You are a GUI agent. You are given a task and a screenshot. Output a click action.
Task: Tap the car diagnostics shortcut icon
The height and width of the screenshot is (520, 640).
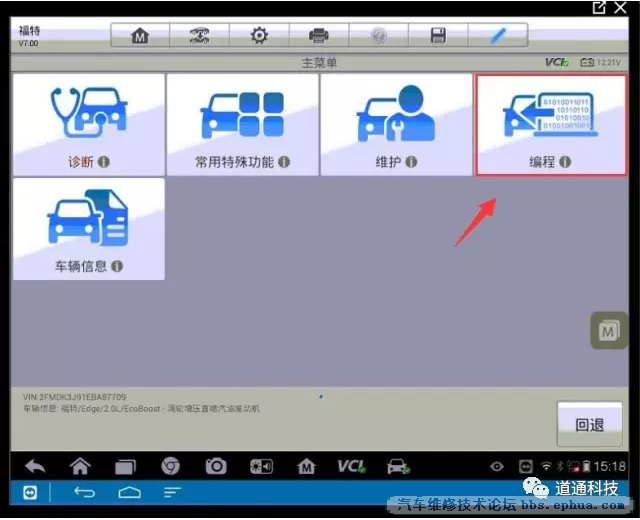(x=398, y=466)
